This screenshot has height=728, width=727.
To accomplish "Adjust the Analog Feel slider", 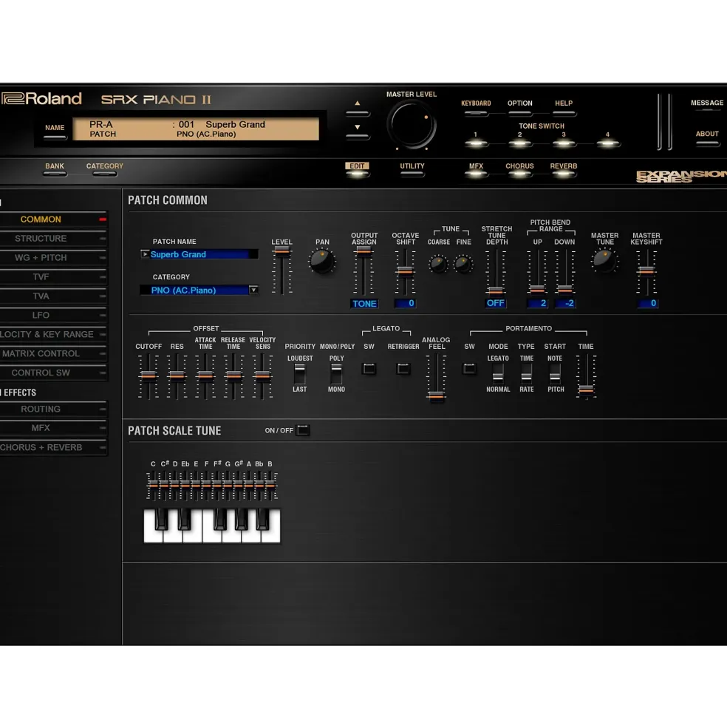I will pos(436,396).
